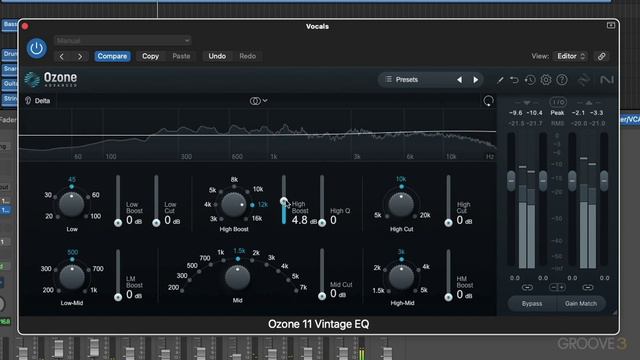Click the High Cut frequency knob

pos(401,205)
